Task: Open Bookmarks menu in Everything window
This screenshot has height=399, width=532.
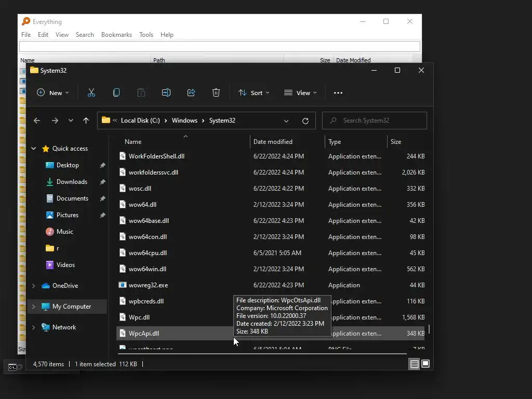Action: pyautogui.click(x=116, y=35)
